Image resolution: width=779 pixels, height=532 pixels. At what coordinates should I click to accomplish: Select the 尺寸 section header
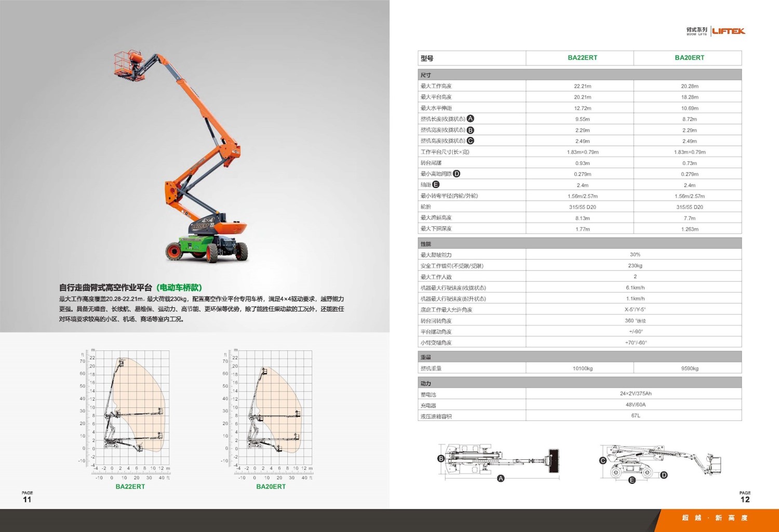point(580,75)
